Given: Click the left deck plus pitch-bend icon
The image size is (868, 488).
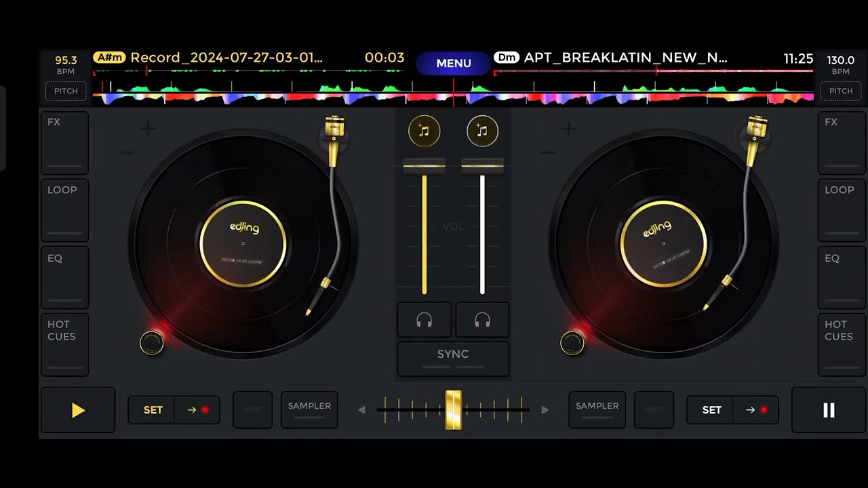Looking at the screenshot, I should (149, 128).
